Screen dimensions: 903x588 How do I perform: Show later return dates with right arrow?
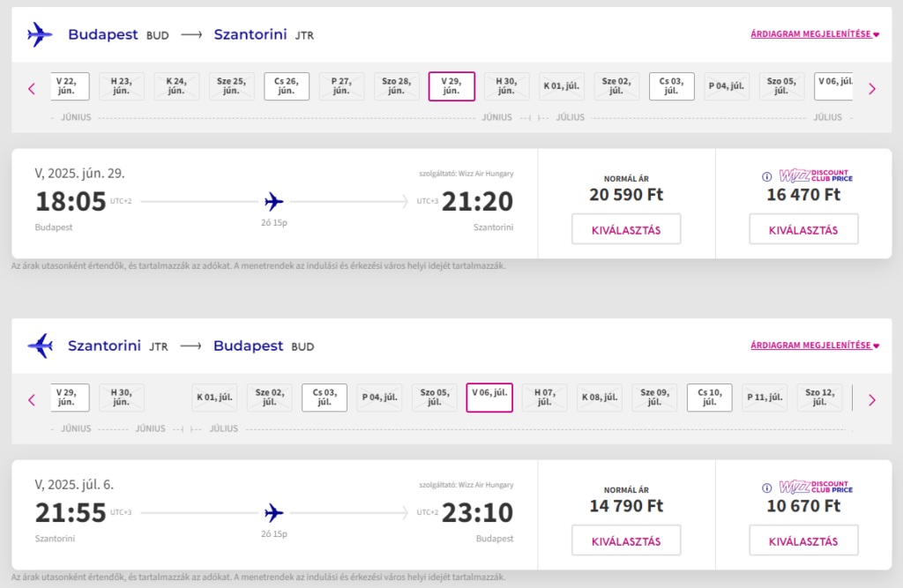872,400
